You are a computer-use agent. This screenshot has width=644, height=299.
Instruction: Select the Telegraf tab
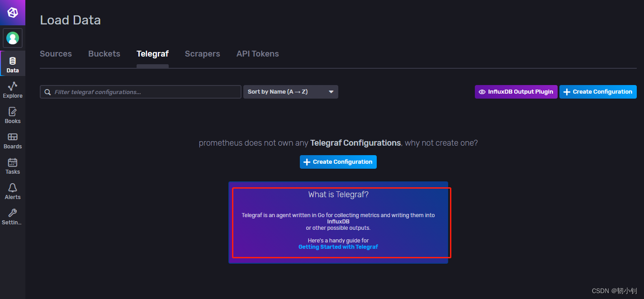tap(152, 54)
